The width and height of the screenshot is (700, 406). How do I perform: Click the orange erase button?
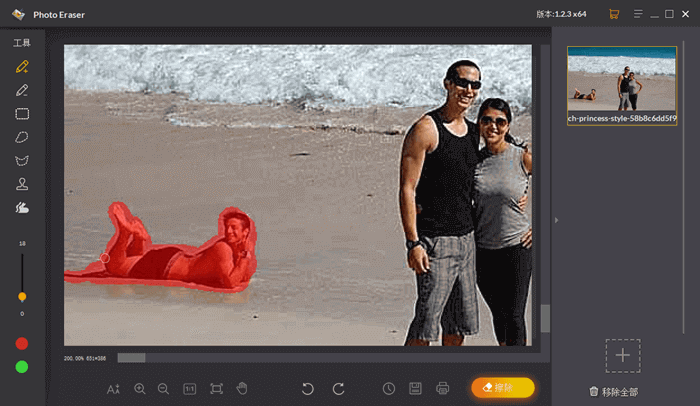[502, 387]
